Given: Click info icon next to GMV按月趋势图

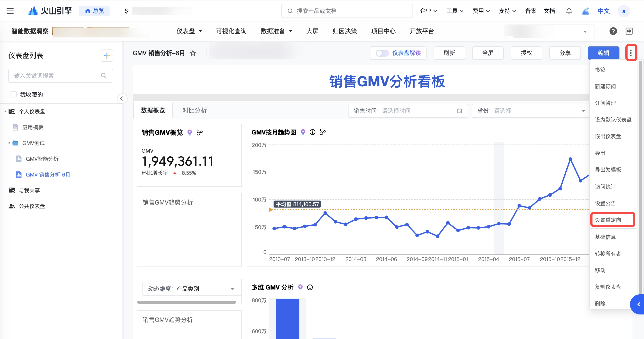Looking at the screenshot, I should 313,132.
